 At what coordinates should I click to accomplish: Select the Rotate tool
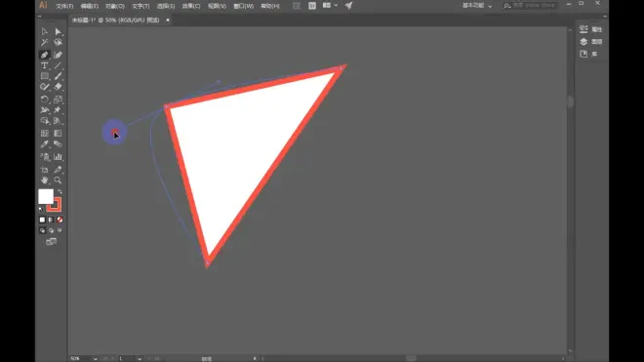point(44,100)
